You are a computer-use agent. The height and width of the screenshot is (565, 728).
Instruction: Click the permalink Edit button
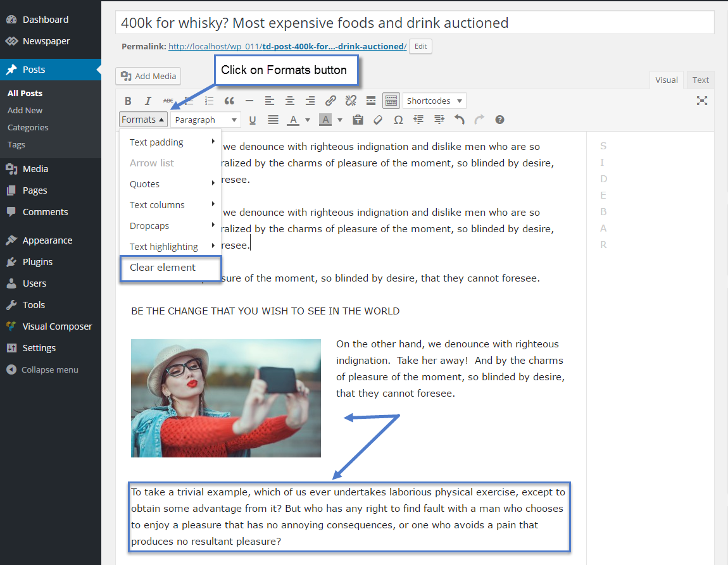click(x=420, y=46)
